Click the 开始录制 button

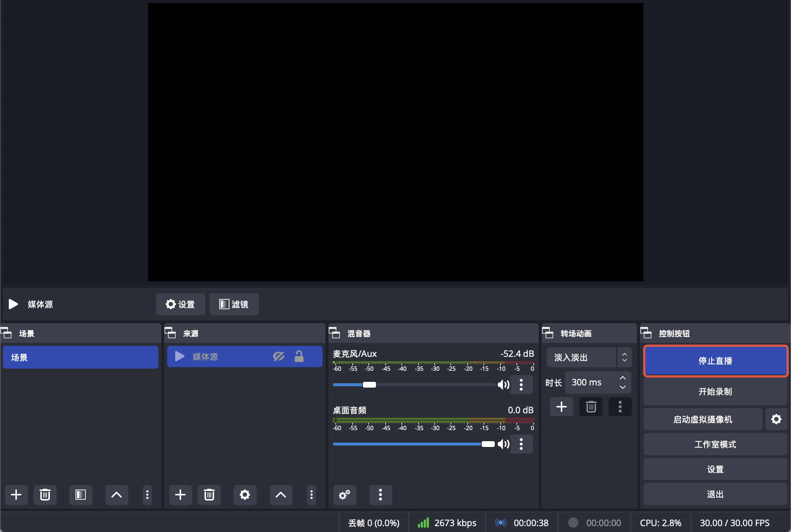point(715,392)
